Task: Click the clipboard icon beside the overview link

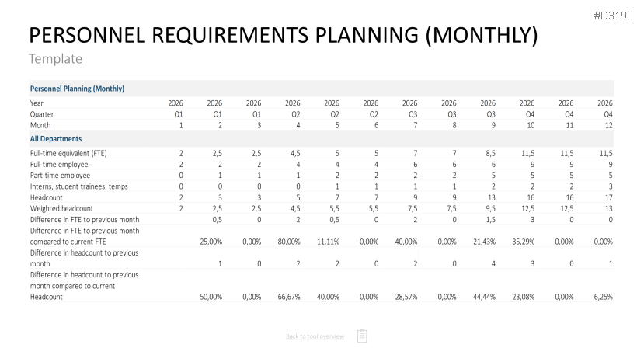Action: pyautogui.click(x=362, y=336)
